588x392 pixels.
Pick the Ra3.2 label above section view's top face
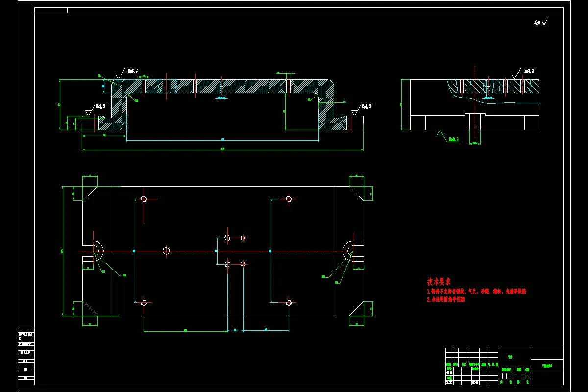pyautogui.click(x=133, y=71)
